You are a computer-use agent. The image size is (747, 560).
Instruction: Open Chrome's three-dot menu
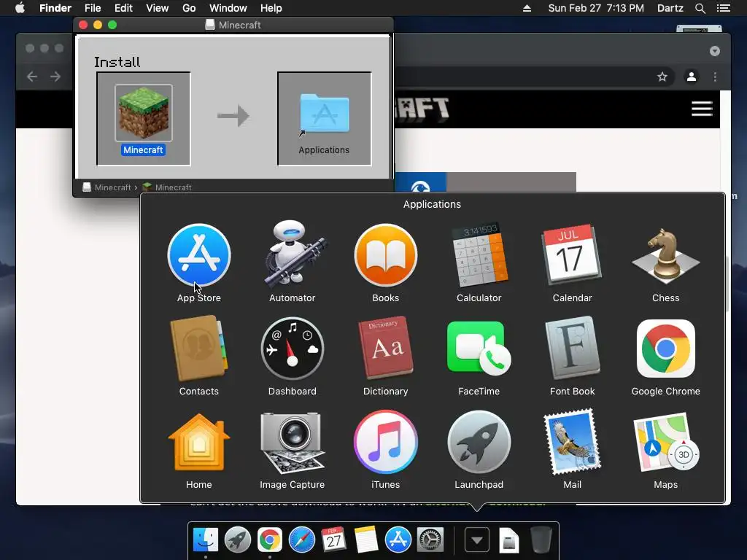click(715, 77)
